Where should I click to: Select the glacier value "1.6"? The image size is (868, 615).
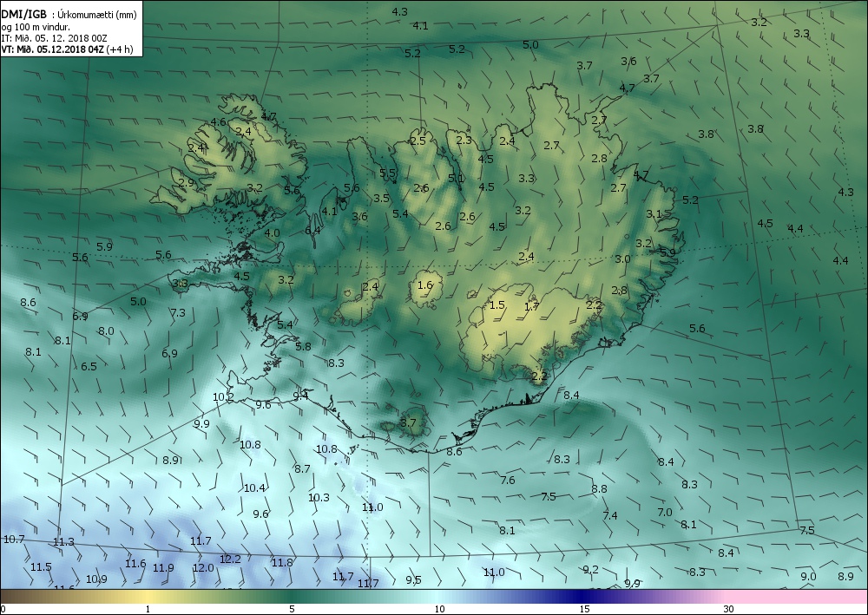coord(425,285)
